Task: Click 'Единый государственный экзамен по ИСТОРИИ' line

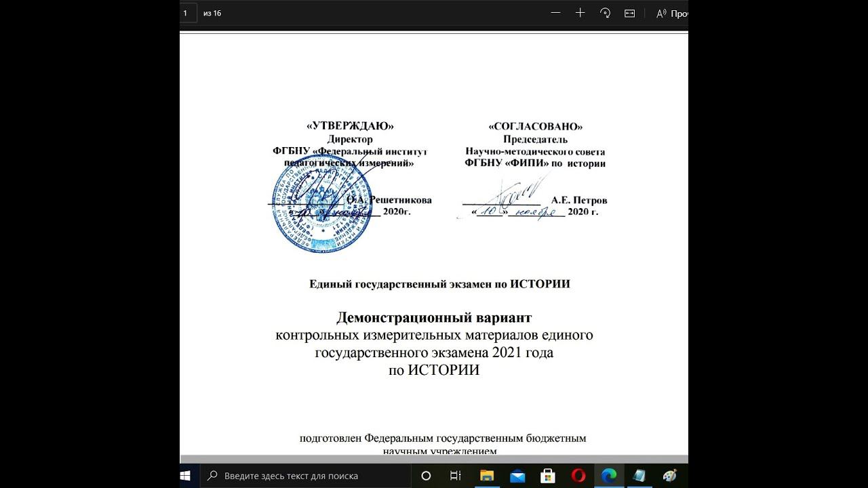Action: [x=439, y=284]
